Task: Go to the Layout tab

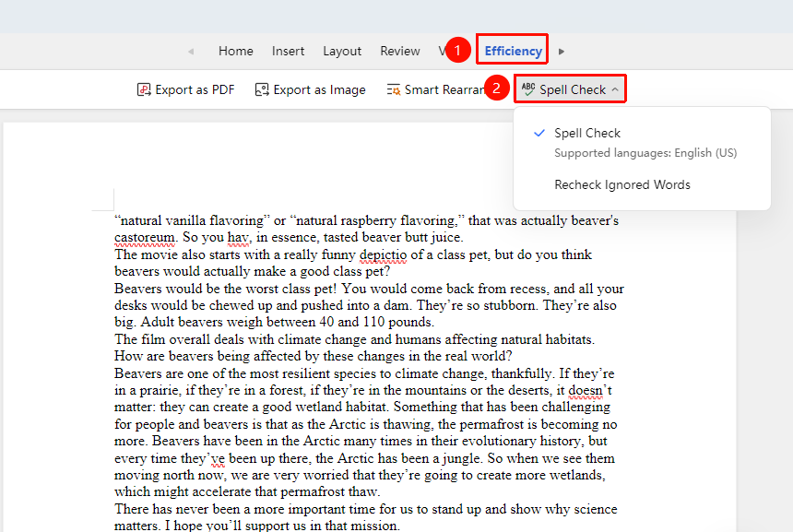Action: click(342, 51)
